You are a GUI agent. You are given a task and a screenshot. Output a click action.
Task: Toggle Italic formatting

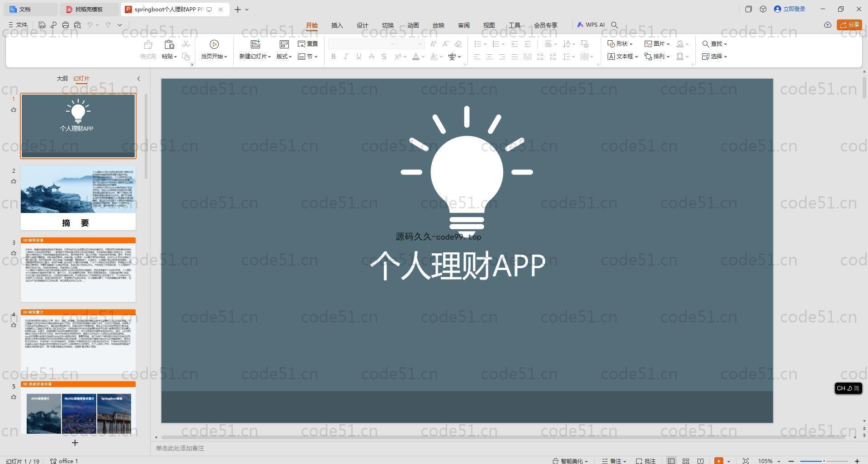point(346,57)
